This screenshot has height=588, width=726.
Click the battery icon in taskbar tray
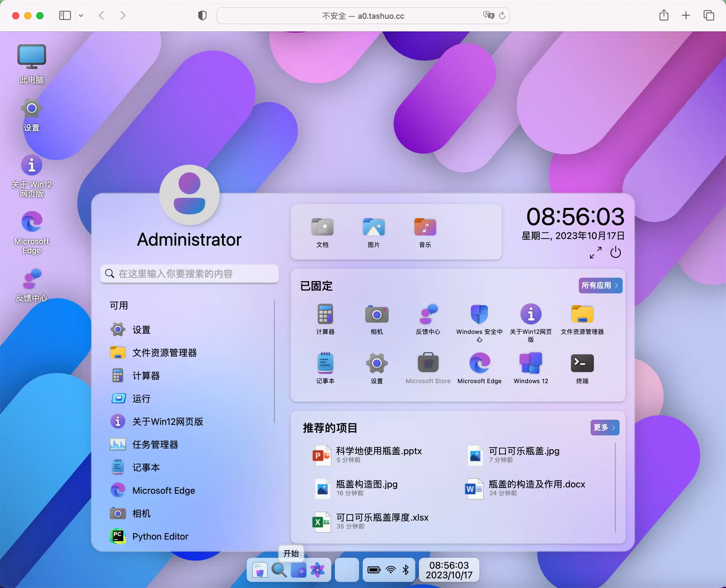point(374,570)
